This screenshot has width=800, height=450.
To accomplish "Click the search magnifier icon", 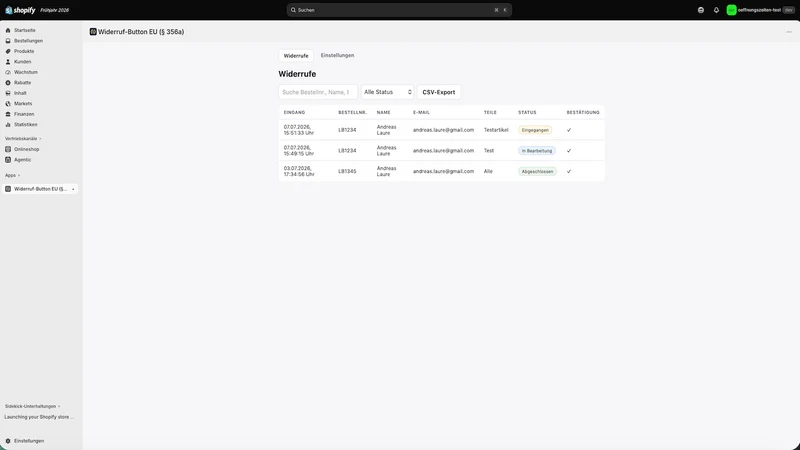I will [293, 10].
